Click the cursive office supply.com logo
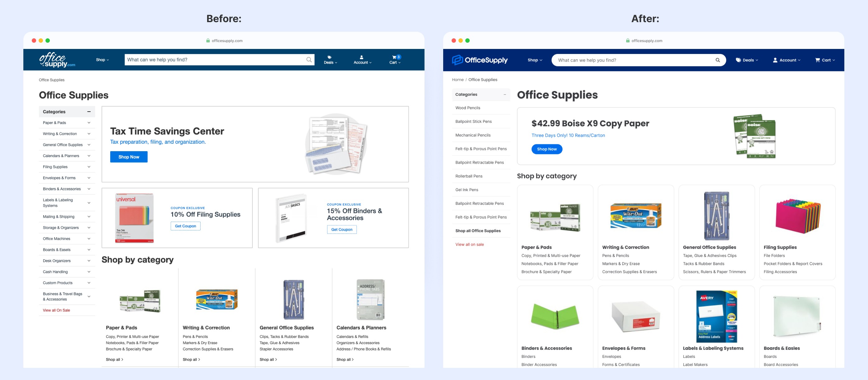The height and width of the screenshot is (380, 868). click(x=57, y=60)
